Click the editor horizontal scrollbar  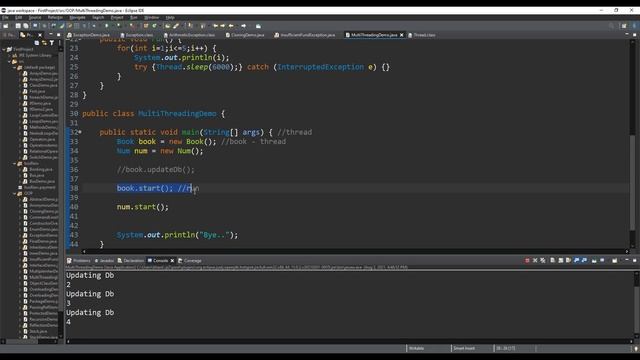pyautogui.click(x=355, y=251)
